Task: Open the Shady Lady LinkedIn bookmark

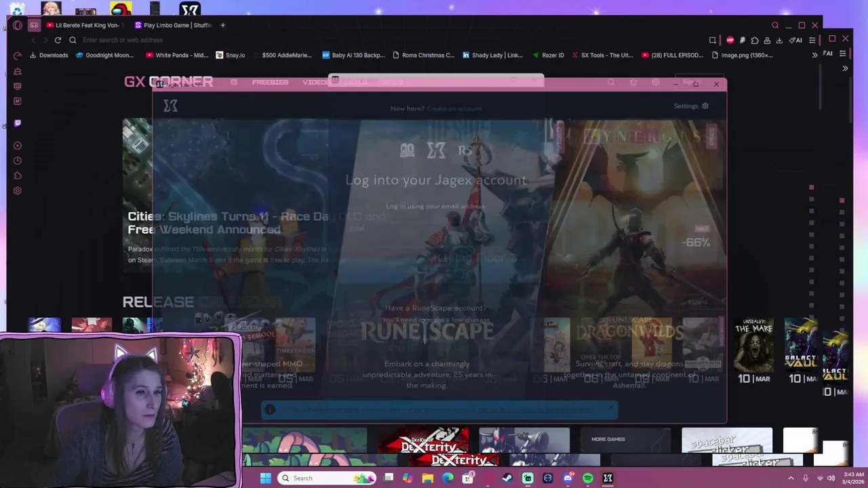Action: tap(493, 55)
